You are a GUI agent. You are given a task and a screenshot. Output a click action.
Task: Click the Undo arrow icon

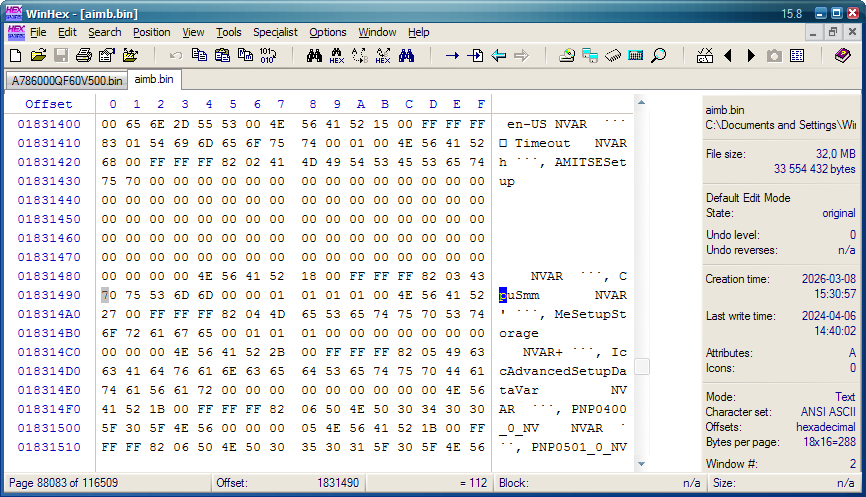(176, 55)
